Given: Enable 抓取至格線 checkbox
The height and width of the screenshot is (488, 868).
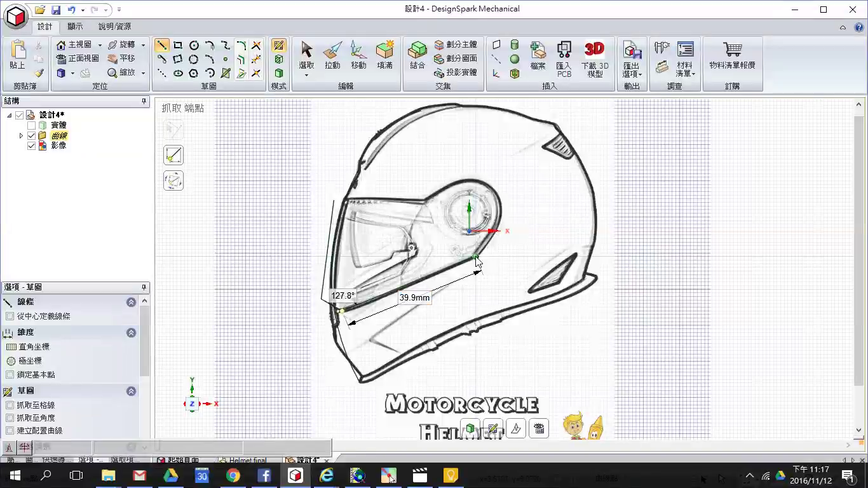Looking at the screenshot, I should [x=10, y=405].
